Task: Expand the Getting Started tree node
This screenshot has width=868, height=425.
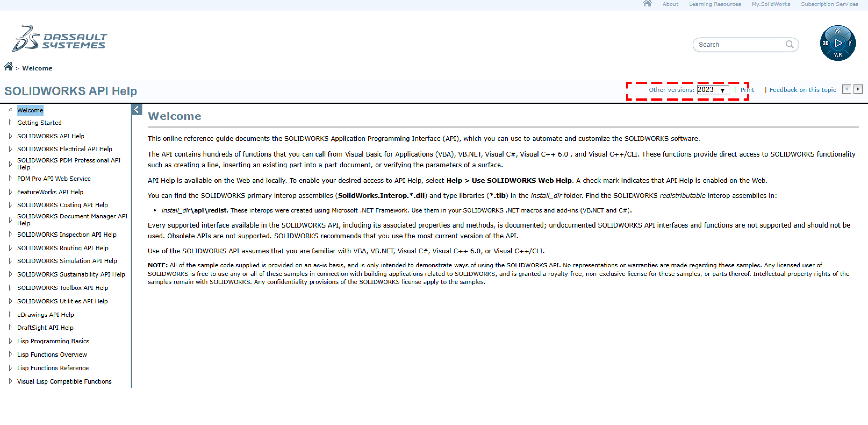Action: click(10, 122)
